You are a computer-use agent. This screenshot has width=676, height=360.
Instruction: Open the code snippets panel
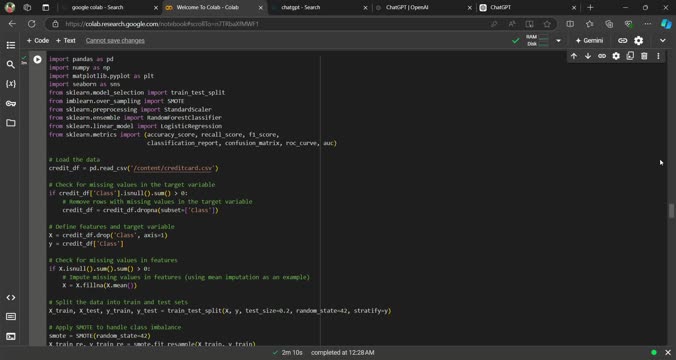11,297
